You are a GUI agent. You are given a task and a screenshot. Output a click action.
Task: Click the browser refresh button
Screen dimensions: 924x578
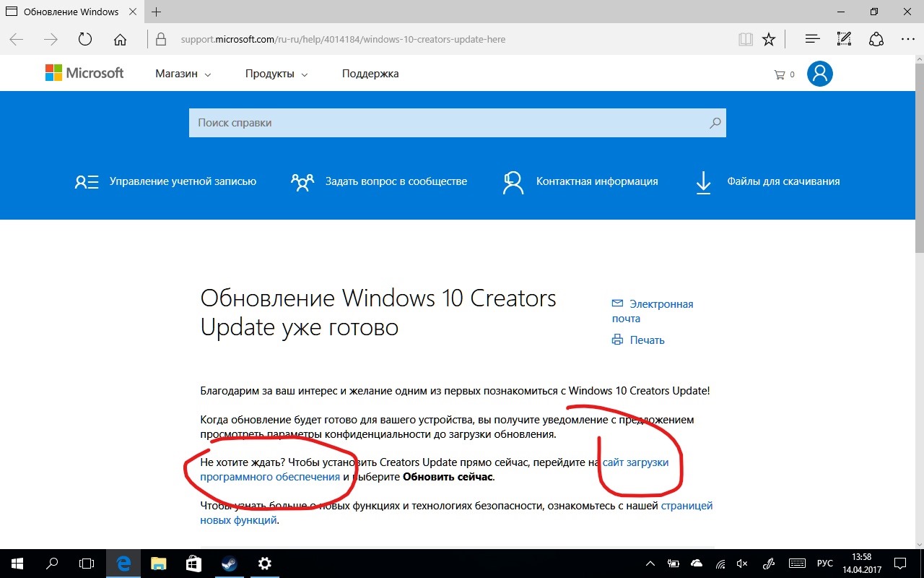point(85,39)
